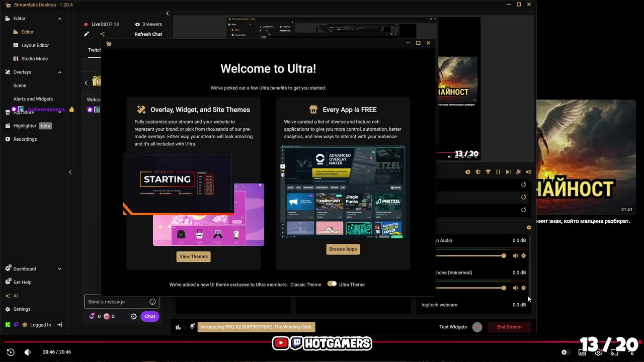Click Refresh Chat
This screenshot has width=644, height=362.
click(148, 34)
